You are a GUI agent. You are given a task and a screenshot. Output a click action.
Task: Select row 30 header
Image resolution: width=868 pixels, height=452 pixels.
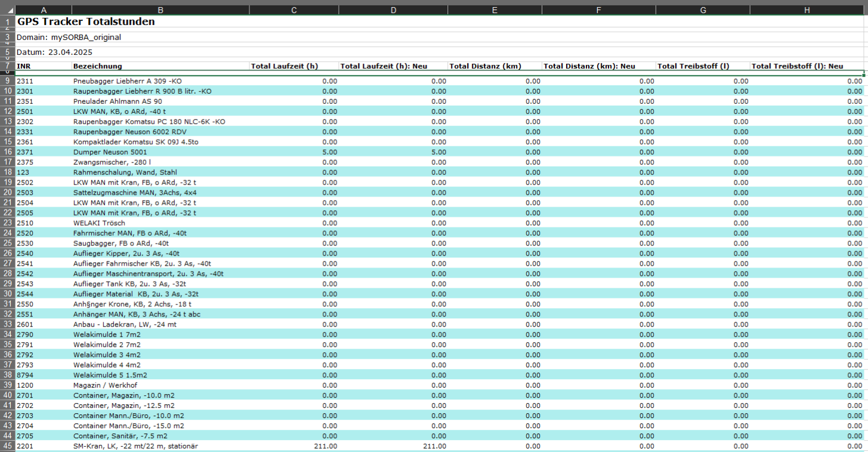click(x=7, y=294)
